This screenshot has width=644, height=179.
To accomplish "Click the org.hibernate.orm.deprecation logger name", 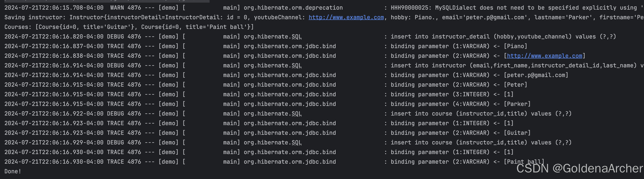I will (293, 8).
